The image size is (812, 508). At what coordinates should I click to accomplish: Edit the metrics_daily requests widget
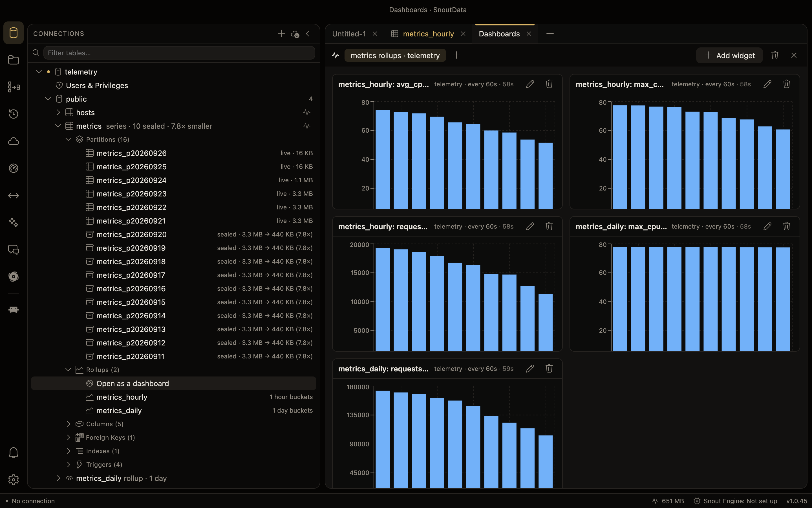(x=530, y=369)
